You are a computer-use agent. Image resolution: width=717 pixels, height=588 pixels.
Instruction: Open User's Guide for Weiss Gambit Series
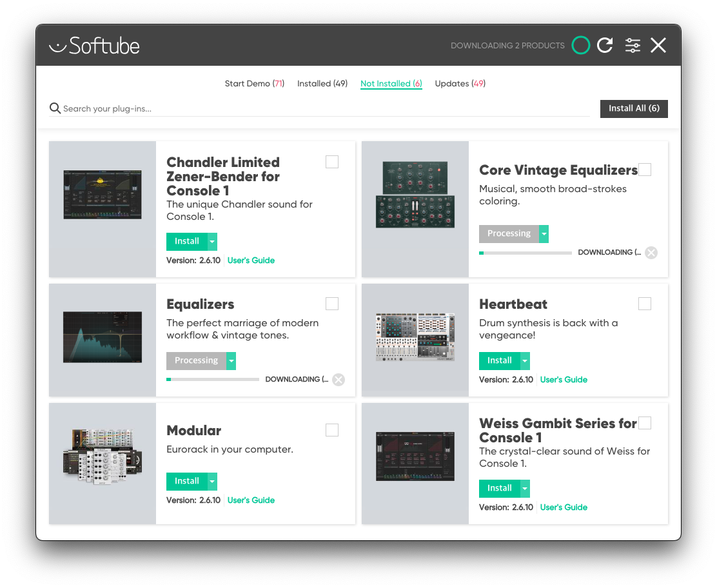(564, 507)
